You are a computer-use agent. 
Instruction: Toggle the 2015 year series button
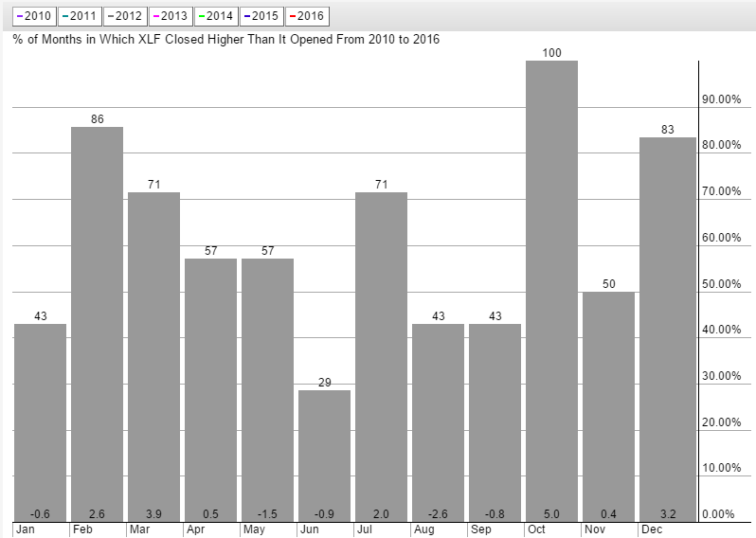[261, 16]
